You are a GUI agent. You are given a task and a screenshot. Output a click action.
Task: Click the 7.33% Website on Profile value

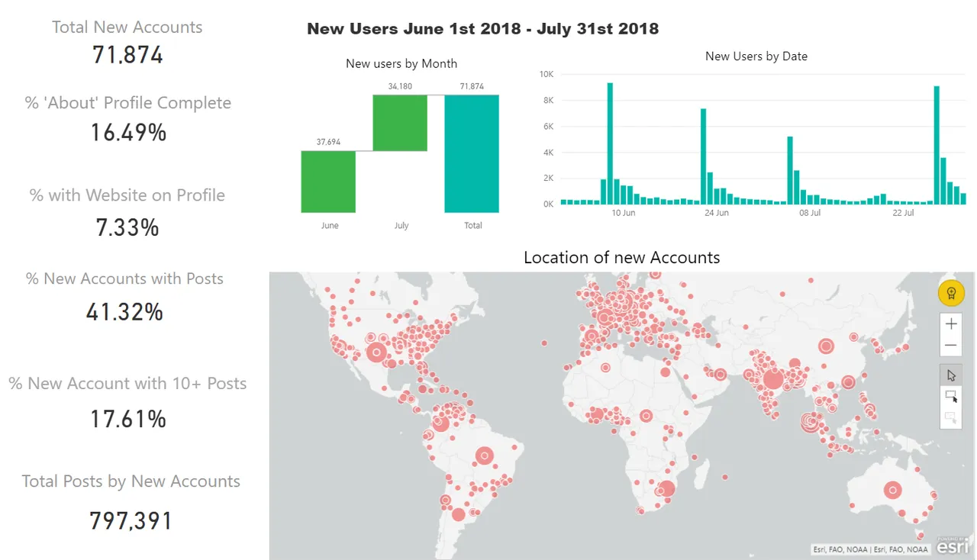coord(127,227)
